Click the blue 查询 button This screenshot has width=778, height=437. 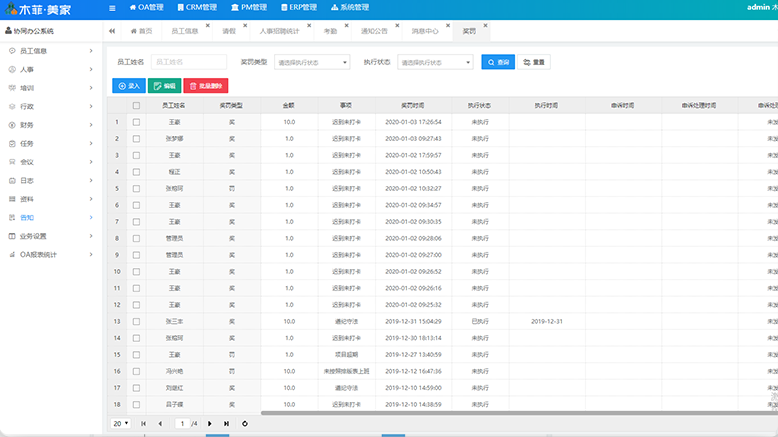point(498,62)
